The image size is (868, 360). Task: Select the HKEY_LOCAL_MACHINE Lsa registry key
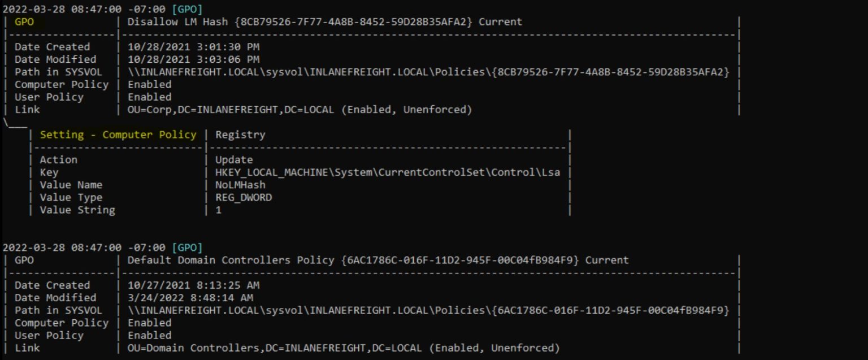[388, 172]
